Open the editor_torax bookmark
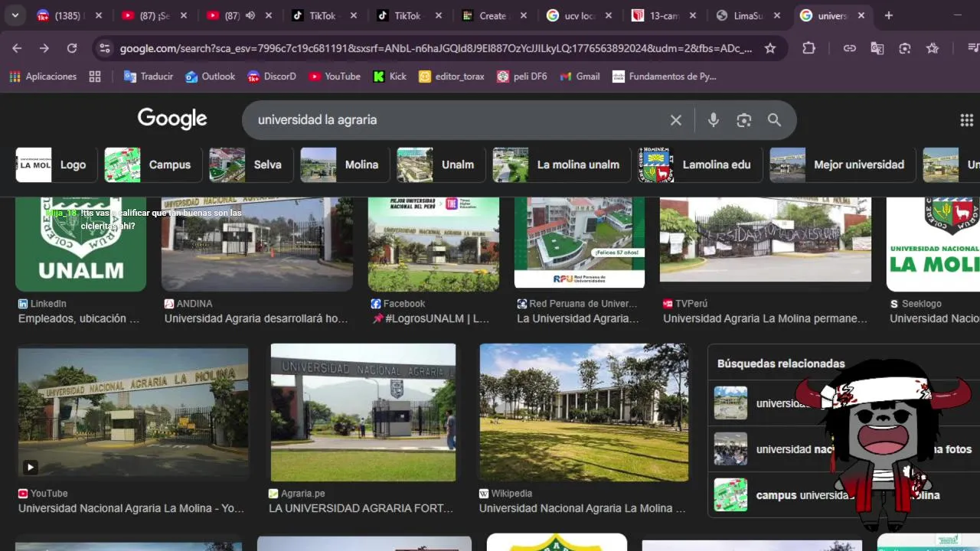This screenshot has width=980, height=551. pos(452,77)
